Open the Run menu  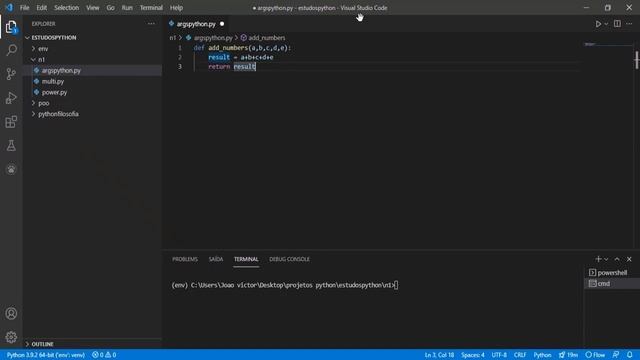pyautogui.click(x=127, y=8)
